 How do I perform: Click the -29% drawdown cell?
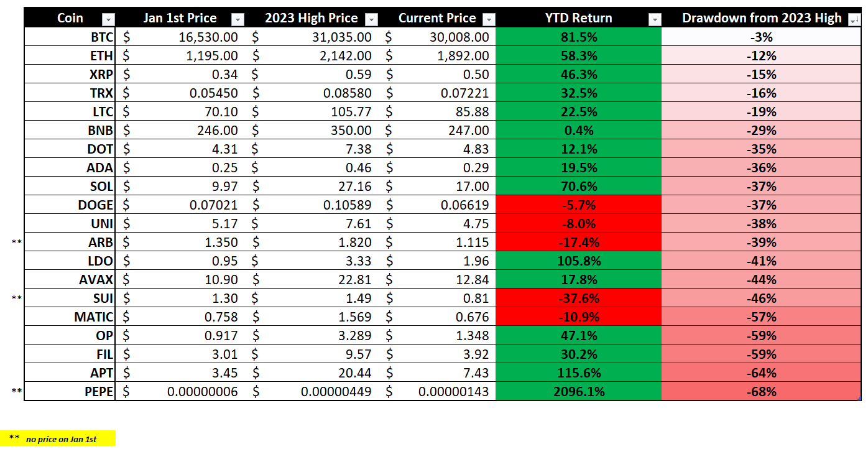[x=762, y=131]
